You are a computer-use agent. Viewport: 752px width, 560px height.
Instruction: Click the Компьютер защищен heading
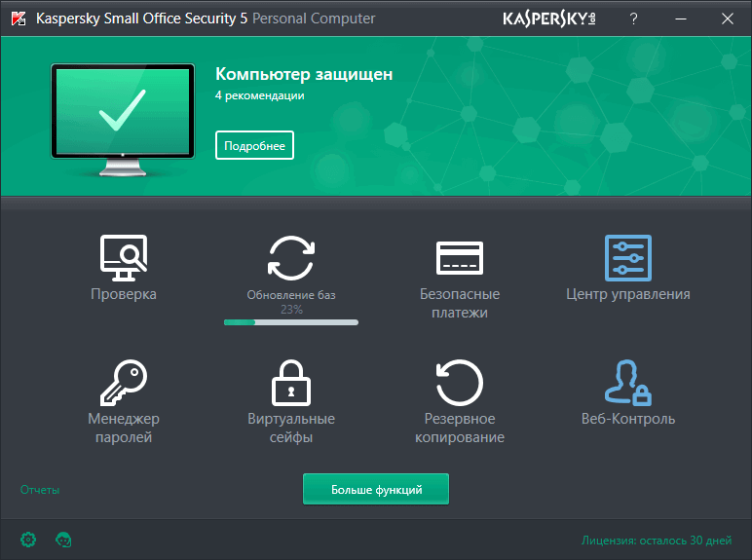click(x=304, y=74)
